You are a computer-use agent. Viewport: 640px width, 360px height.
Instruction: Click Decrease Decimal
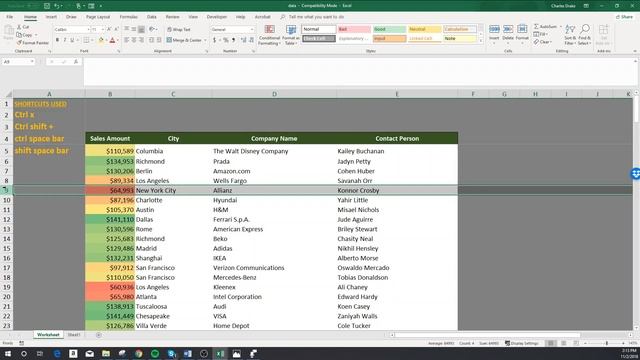pos(251,40)
